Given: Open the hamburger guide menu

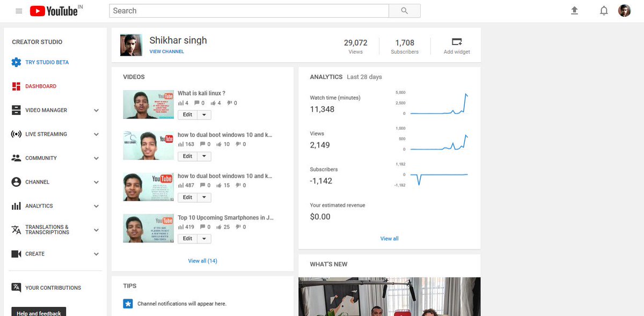Looking at the screenshot, I should click(19, 11).
